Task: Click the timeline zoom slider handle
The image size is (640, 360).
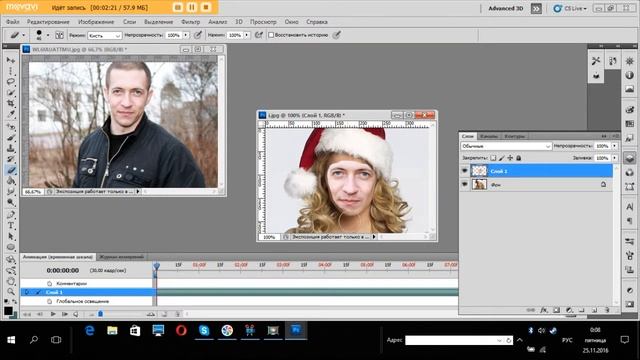Action: [100, 314]
